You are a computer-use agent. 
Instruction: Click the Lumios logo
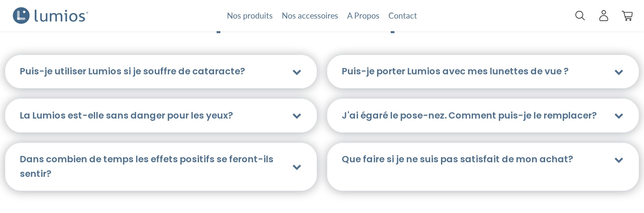pos(50,16)
